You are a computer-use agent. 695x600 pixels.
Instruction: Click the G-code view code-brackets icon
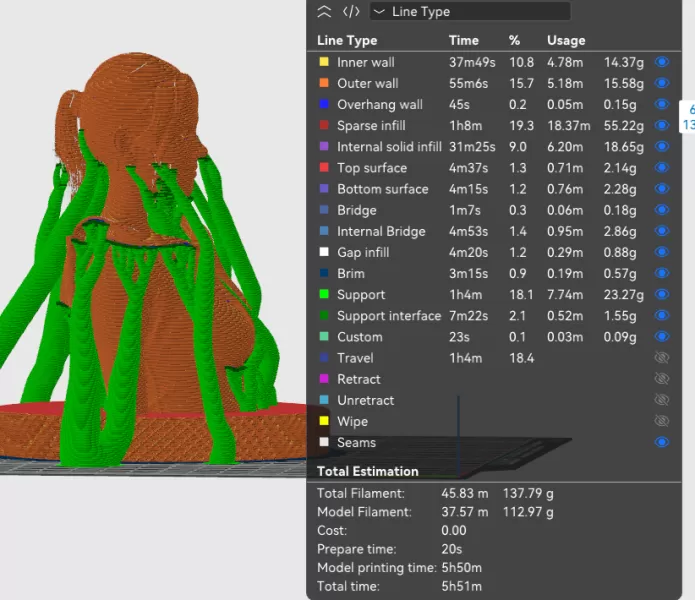pyautogui.click(x=351, y=12)
